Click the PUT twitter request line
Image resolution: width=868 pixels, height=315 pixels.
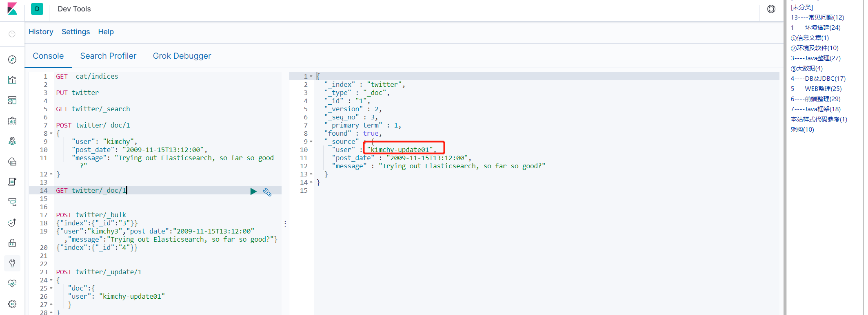(78, 93)
